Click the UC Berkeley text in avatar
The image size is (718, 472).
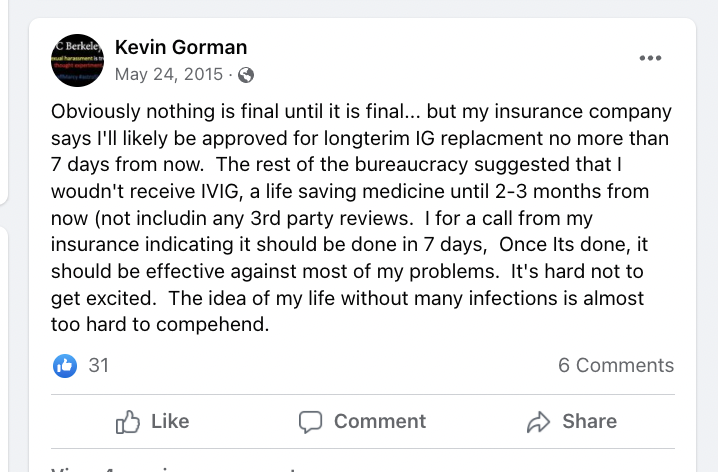[78, 46]
